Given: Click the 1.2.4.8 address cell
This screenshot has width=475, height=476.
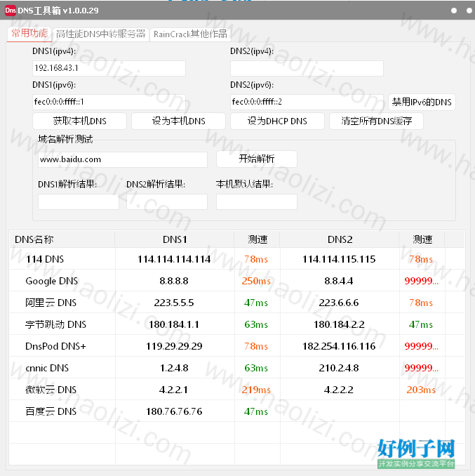Looking at the screenshot, I should 174,368.
